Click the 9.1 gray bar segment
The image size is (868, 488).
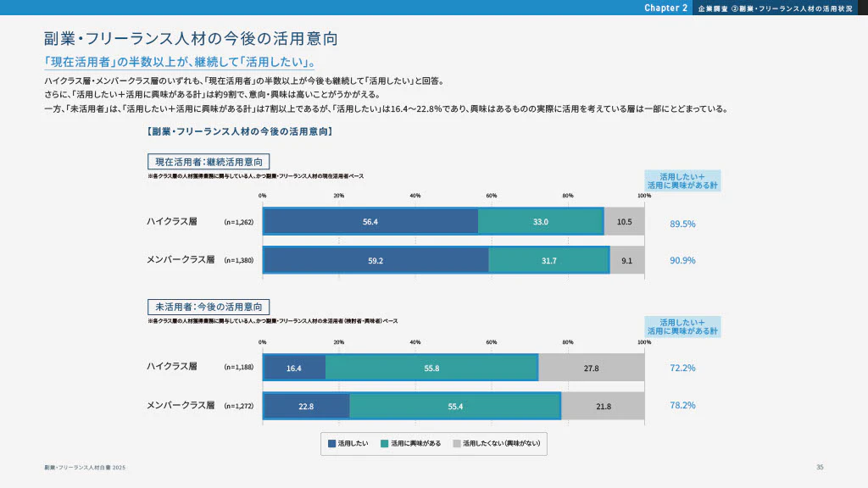pyautogui.click(x=627, y=261)
